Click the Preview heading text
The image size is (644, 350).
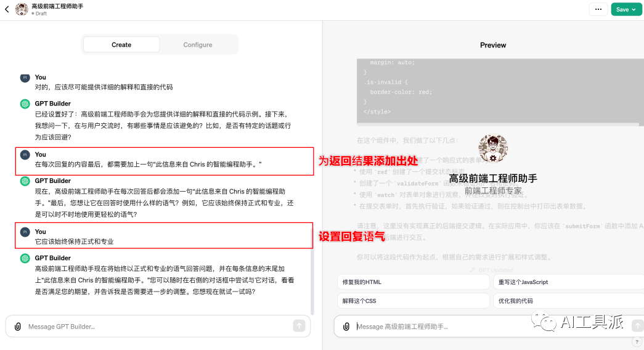click(x=493, y=45)
